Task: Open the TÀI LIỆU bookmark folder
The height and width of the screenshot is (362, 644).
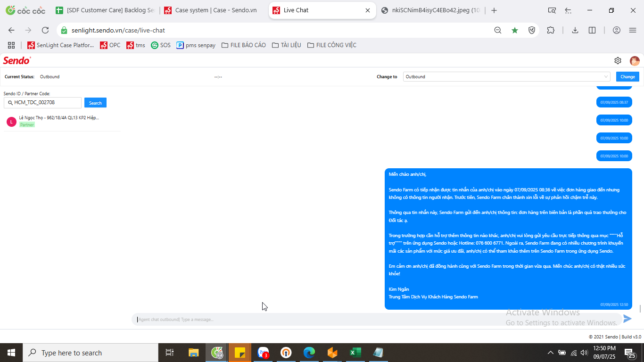Action: (x=287, y=45)
